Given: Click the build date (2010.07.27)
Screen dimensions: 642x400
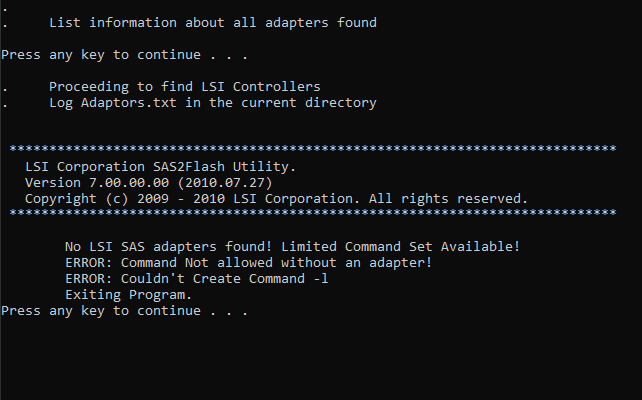Looking at the screenshot, I should (225, 183).
